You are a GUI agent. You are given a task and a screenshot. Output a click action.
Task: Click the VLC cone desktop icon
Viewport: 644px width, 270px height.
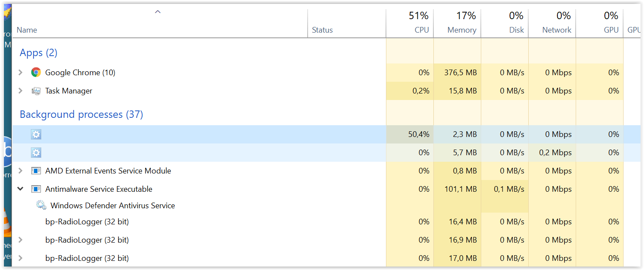(7, 224)
